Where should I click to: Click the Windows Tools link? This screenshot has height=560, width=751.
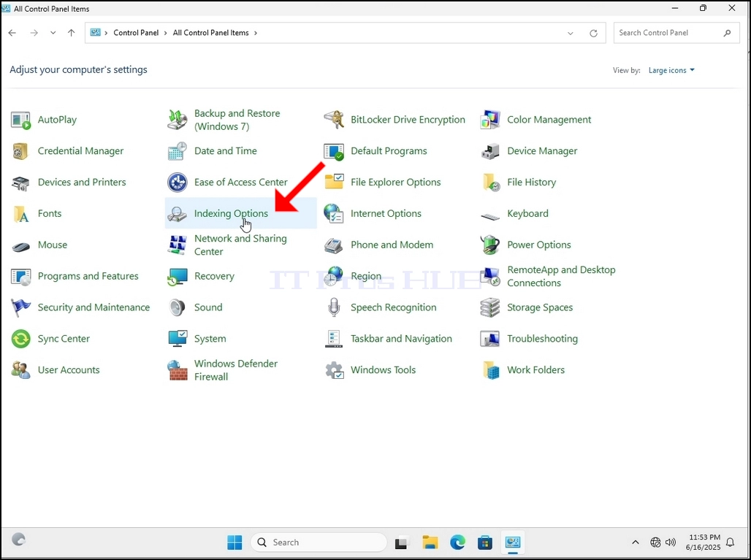pos(383,370)
